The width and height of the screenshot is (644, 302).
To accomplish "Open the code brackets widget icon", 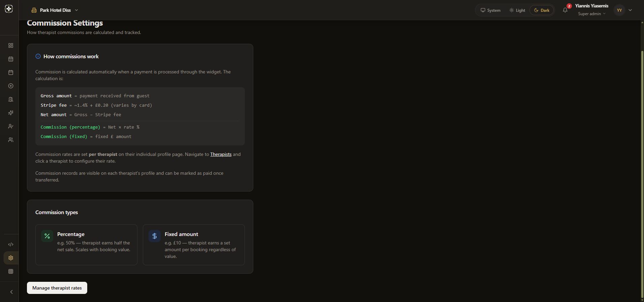I will point(11,244).
